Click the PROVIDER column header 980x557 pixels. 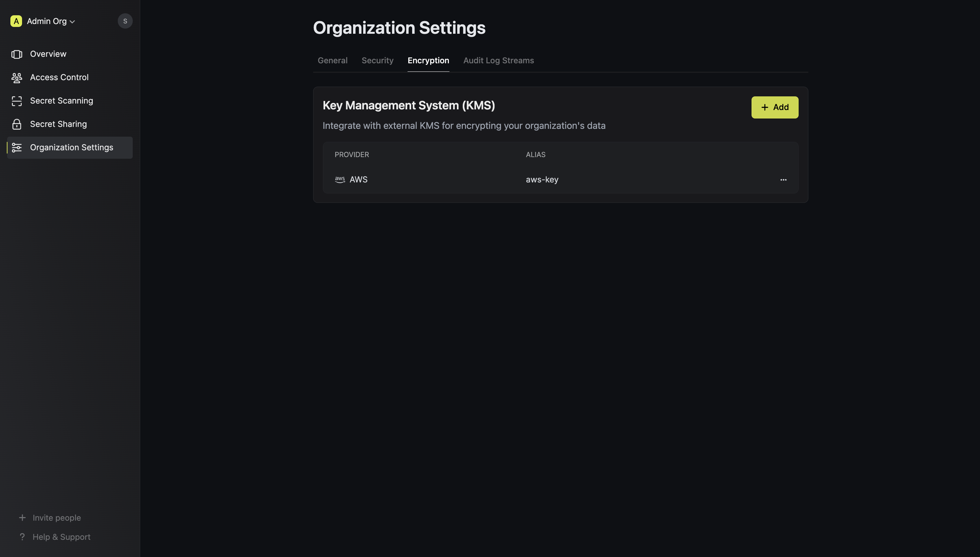pyautogui.click(x=351, y=155)
